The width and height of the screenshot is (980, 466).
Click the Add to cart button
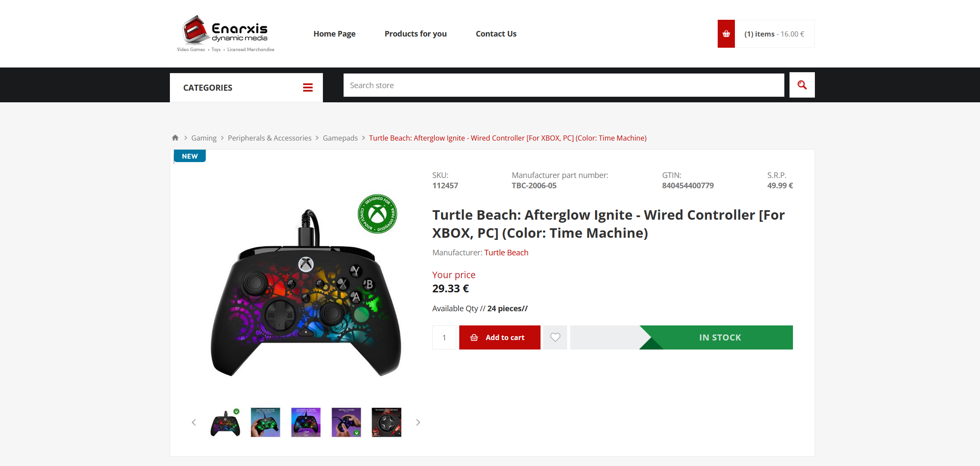click(499, 337)
